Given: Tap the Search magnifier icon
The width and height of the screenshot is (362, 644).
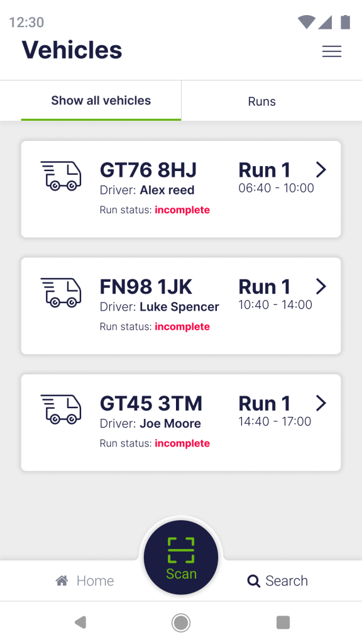Looking at the screenshot, I should pyautogui.click(x=254, y=581).
